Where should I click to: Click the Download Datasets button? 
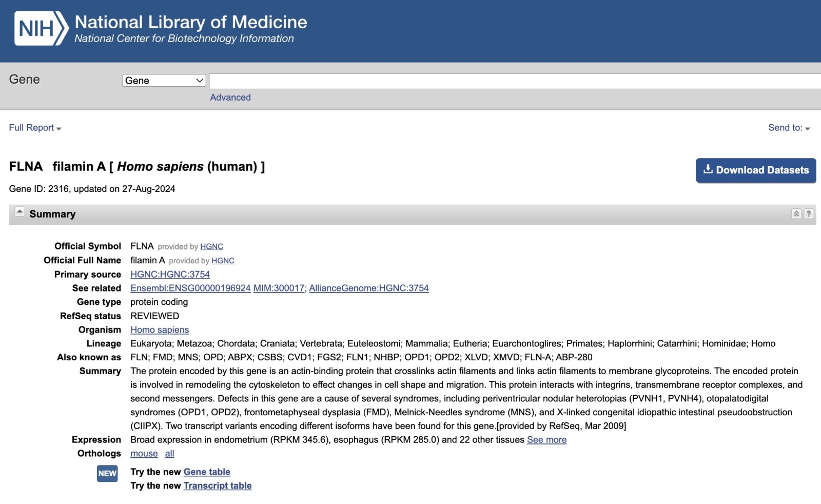pyautogui.click(x=756, y=170)
